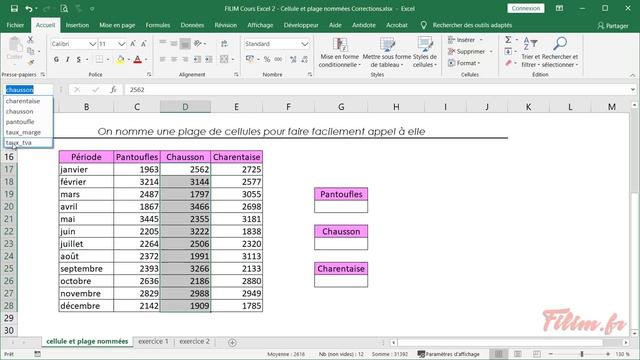The width and height of the screenshot is (640, 360).
Task: Open Mettre sous forme de tableau
Action: coord(387,52)
